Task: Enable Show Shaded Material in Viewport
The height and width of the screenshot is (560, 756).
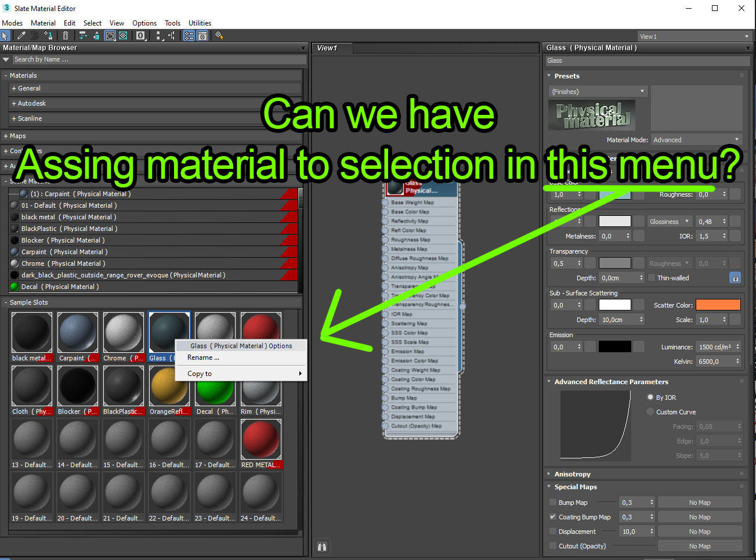Action: [110, 35]
